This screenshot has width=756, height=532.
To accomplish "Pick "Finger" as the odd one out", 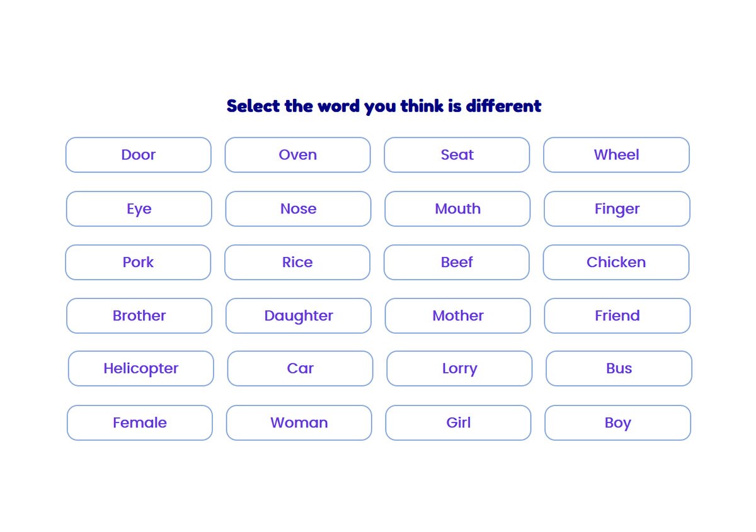I will click(x=616, y=208).
